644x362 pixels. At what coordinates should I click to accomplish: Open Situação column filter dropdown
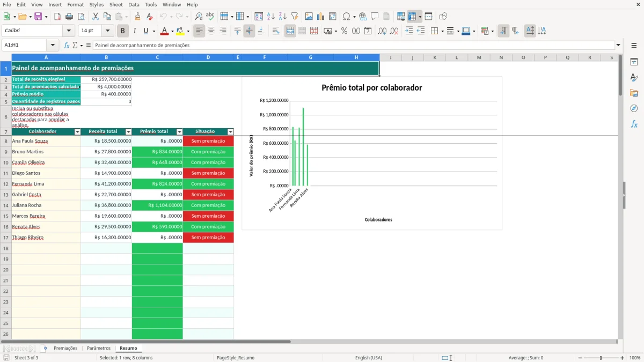(x=231, y=131)
